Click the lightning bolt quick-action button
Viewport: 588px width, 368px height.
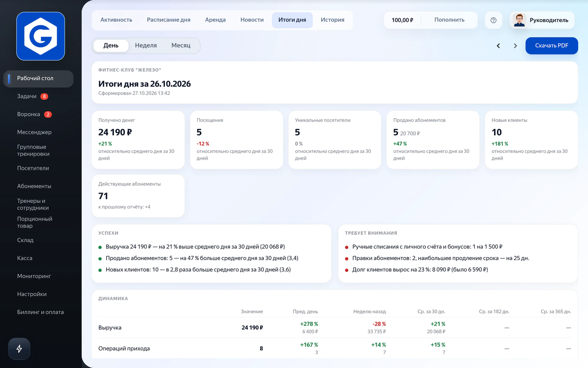point(19,349)
